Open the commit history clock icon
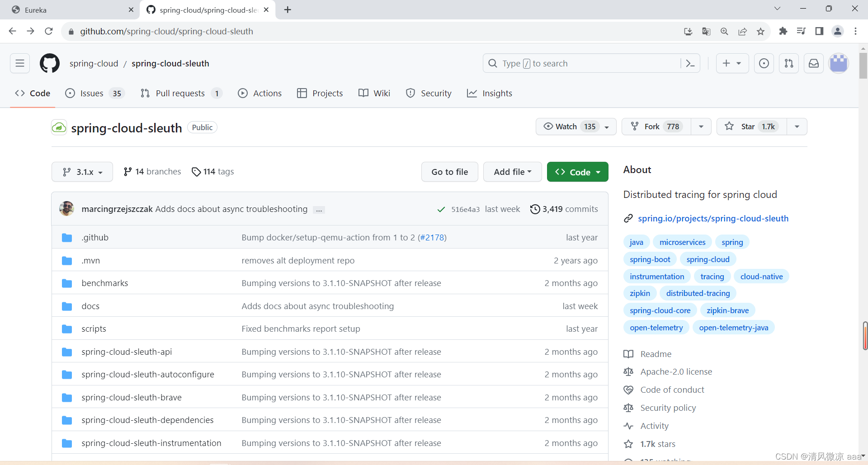The width and height of the screenshot is (868, 465). click(x=535, y=209)
